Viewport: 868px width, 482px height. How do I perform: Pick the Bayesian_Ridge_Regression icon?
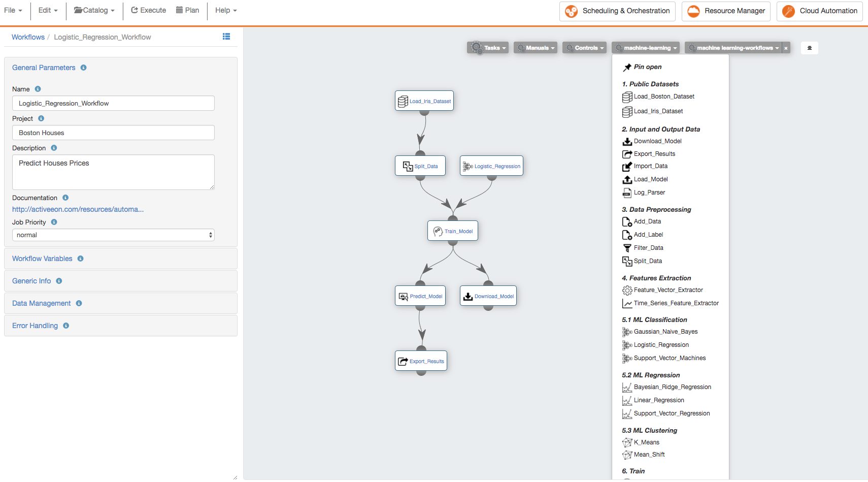(x=627, y=387)
